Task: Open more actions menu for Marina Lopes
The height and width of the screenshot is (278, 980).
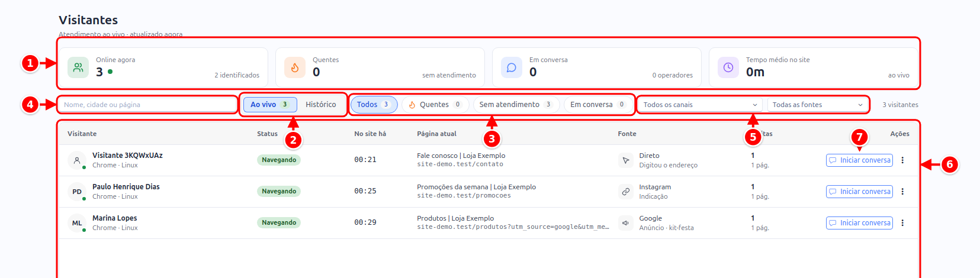Action: (x=902, y=223)
